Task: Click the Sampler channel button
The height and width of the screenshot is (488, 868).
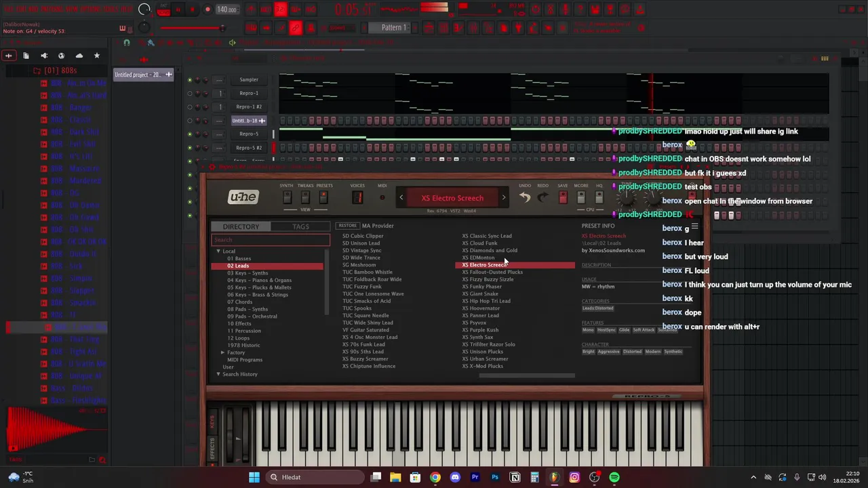Action: coord(248,80)
